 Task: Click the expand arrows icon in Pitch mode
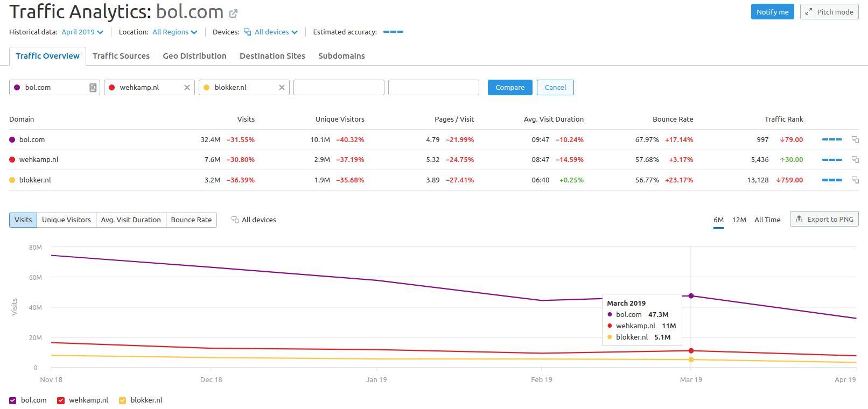click(809, 12)
